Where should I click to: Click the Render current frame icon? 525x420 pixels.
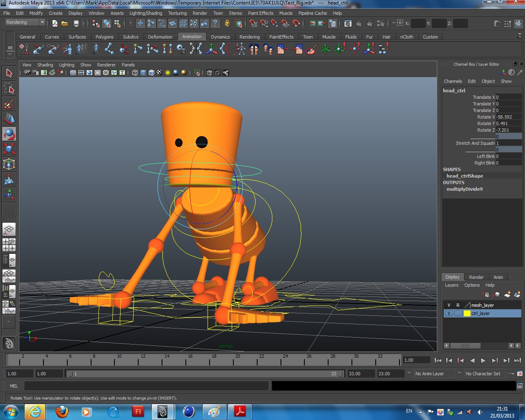[x=358, y=23]
